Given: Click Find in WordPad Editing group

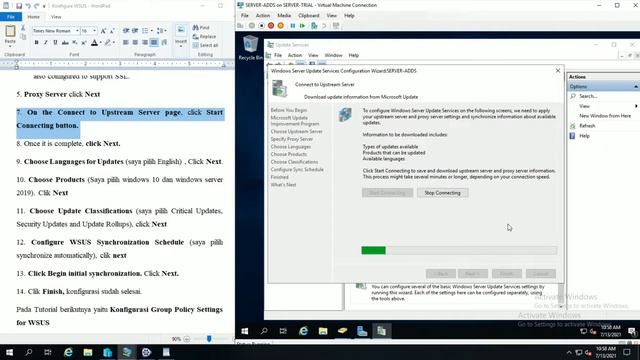Looking at the screenshot, I should (201, 27).
